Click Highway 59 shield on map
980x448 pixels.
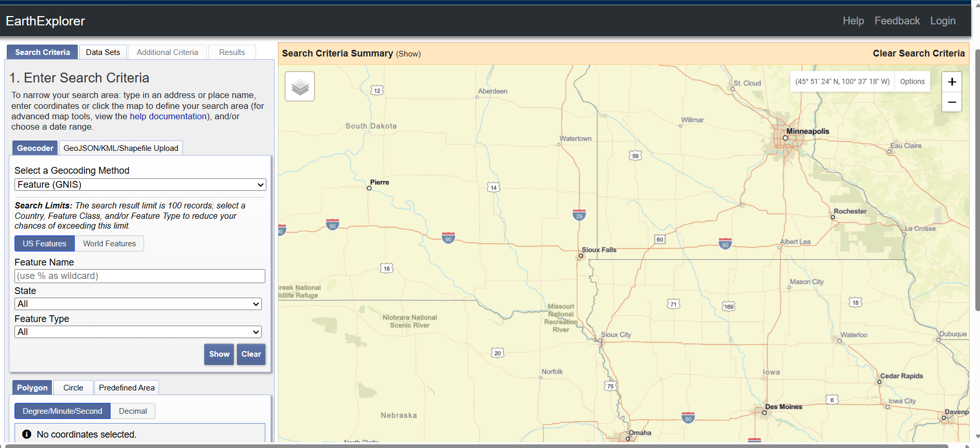point(635,156)
